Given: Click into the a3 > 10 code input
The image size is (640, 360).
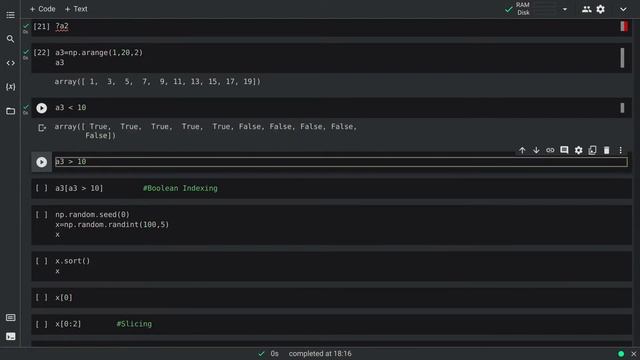Looking at the screenshot, I should coord(341,162).
